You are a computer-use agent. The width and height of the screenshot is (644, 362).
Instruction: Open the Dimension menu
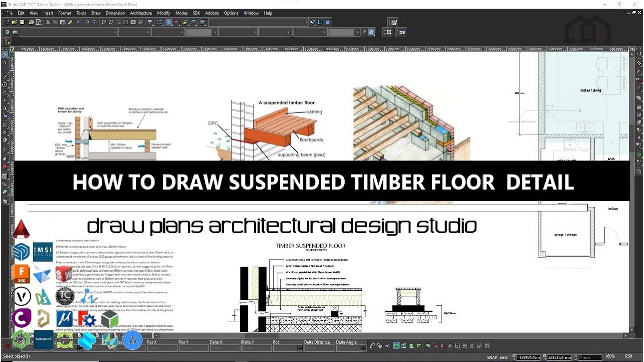115,13
